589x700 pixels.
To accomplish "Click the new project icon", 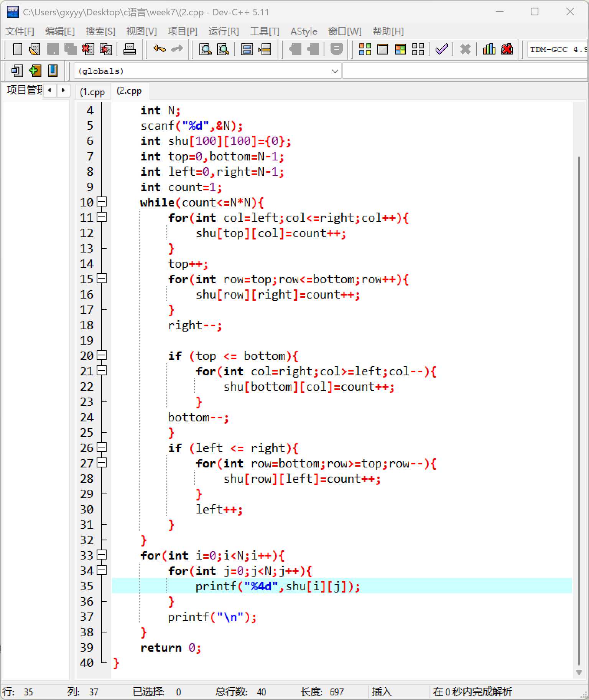I will point(17,71).
